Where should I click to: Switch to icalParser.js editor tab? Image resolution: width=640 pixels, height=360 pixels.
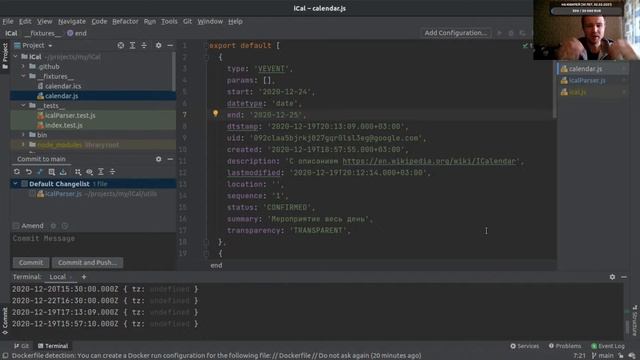(587, 80)
